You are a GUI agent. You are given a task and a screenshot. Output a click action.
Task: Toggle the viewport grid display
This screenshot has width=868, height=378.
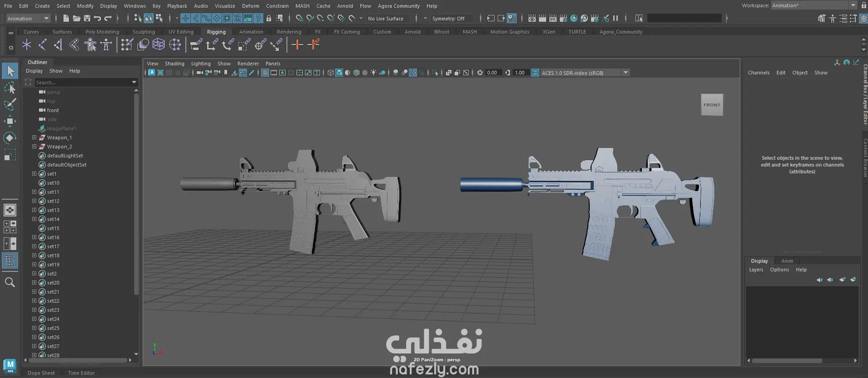pos(265,73)
